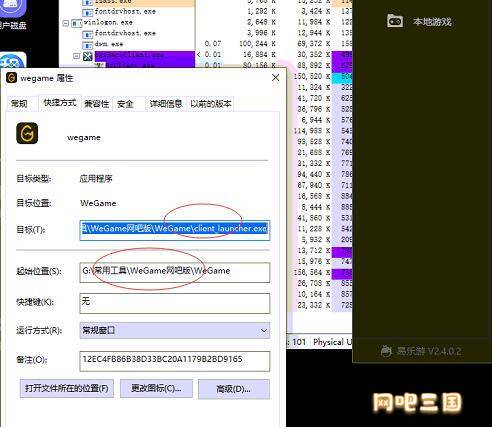Screen dimensions: 492x427
Task: Click the 应用程序 target type text
Action: [x=96, y=179]
